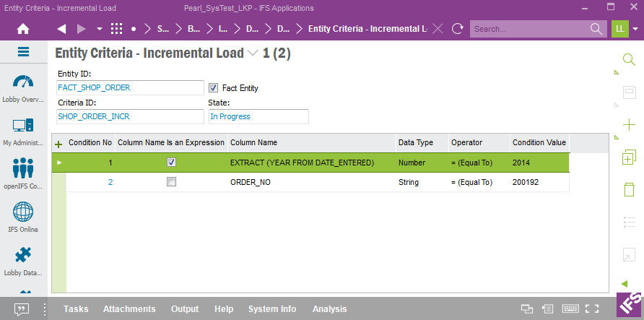This screenshot has height=320, width=644.
Task: Collapse right panel with green arrow
Action: point(625,283)
